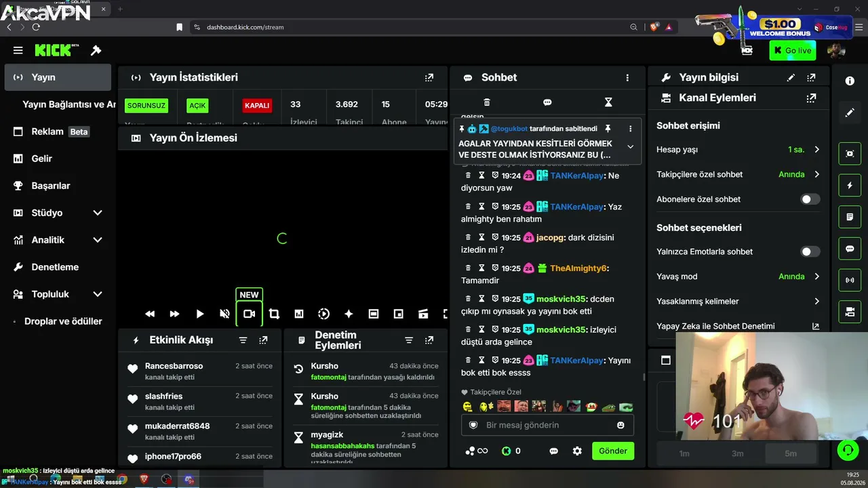Open filter for Etkinlik Akışı
The height and width of the screenshot is (488, 868).
(x=243, y=340)
